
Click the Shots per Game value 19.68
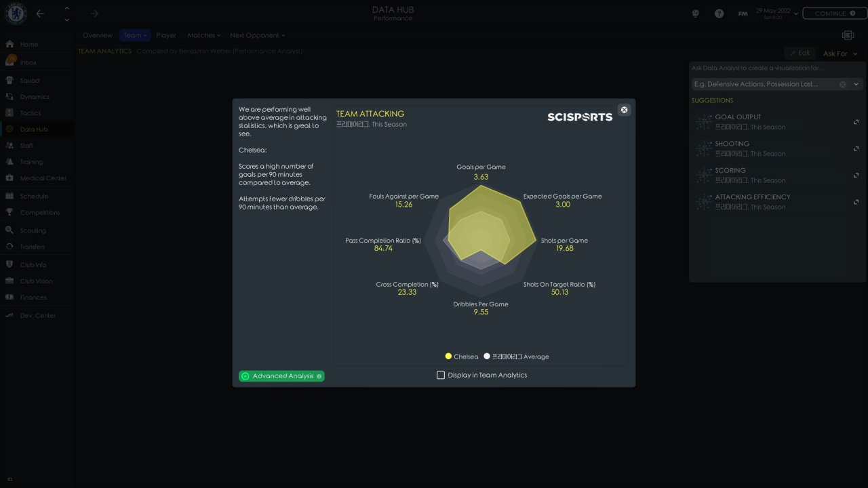click(564, 249)
